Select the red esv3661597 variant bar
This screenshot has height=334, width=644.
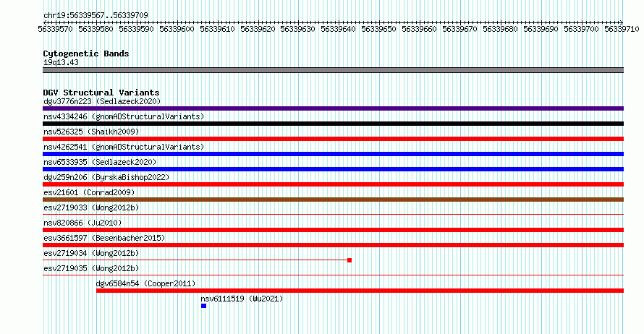tap(333, 245)
